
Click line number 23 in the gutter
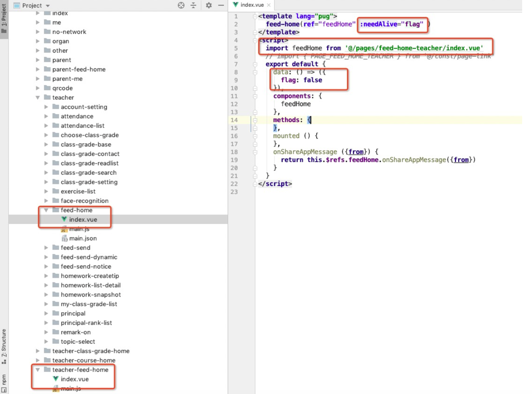234,192
